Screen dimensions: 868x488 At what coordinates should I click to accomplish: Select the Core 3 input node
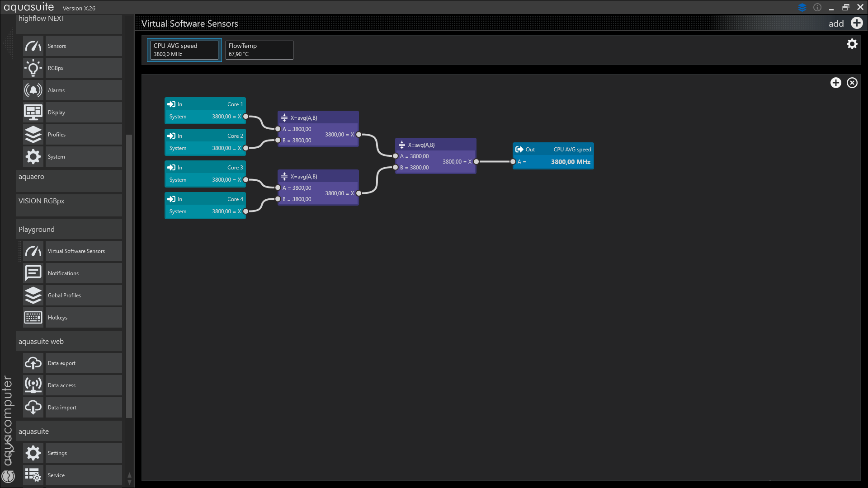click(x=205, y=174)
